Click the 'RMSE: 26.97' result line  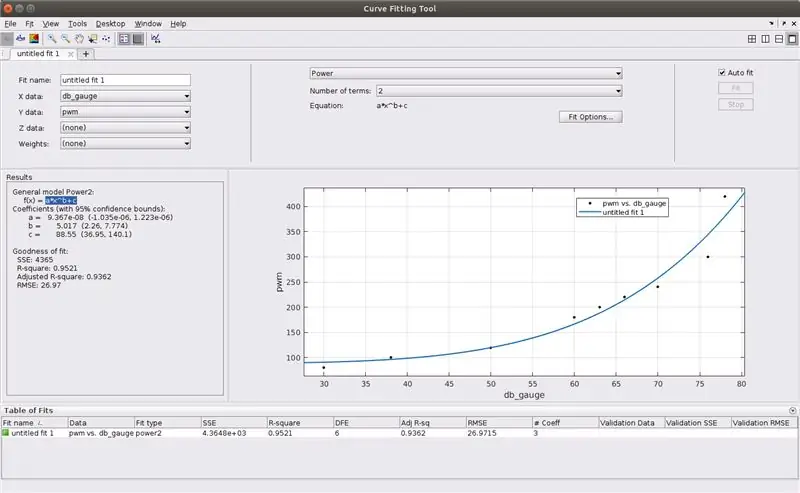39,285
